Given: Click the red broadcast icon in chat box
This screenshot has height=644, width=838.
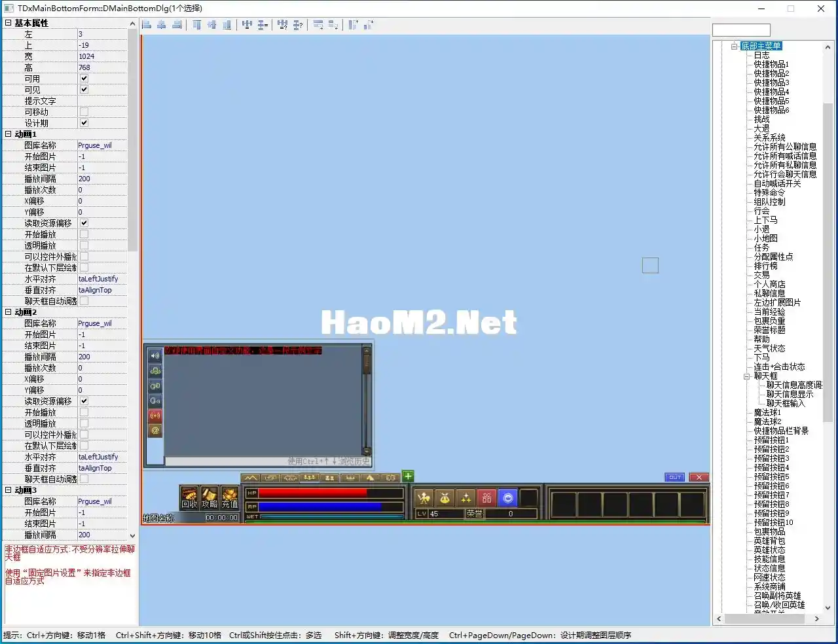Looking at the screenshot, I should tap(155, 416).
